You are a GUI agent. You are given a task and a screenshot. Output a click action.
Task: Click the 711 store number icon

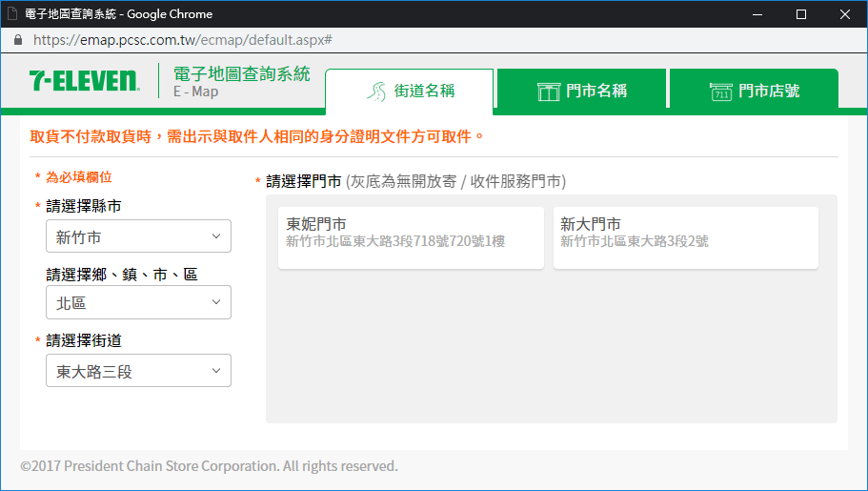721,92
